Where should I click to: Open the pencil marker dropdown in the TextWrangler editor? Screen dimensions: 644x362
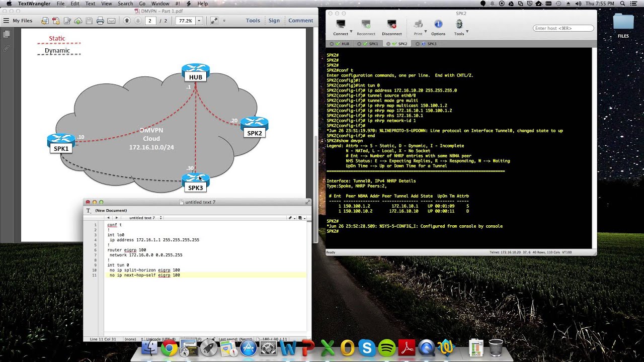[x=291, y=218]
